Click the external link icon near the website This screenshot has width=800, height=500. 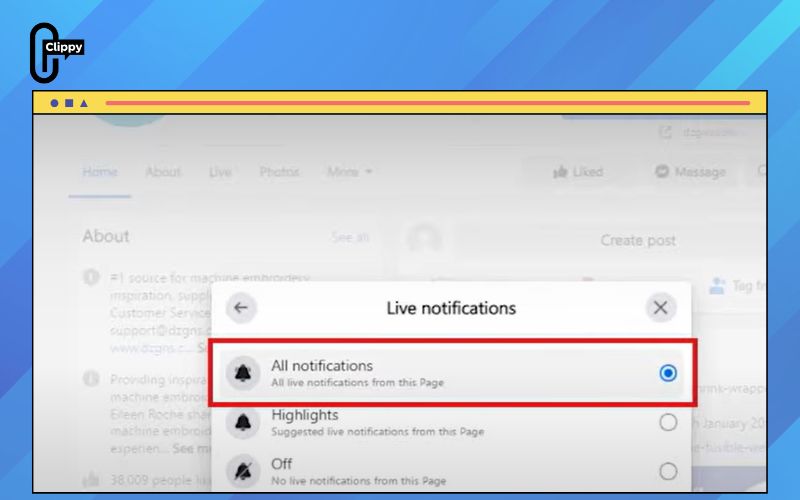coord(665,133)
